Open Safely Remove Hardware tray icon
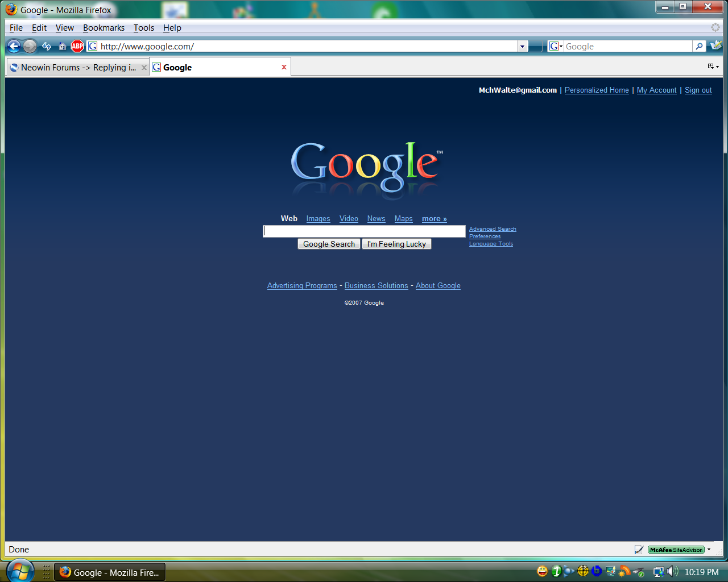This screenshot has width=728, height=582. 639,572
